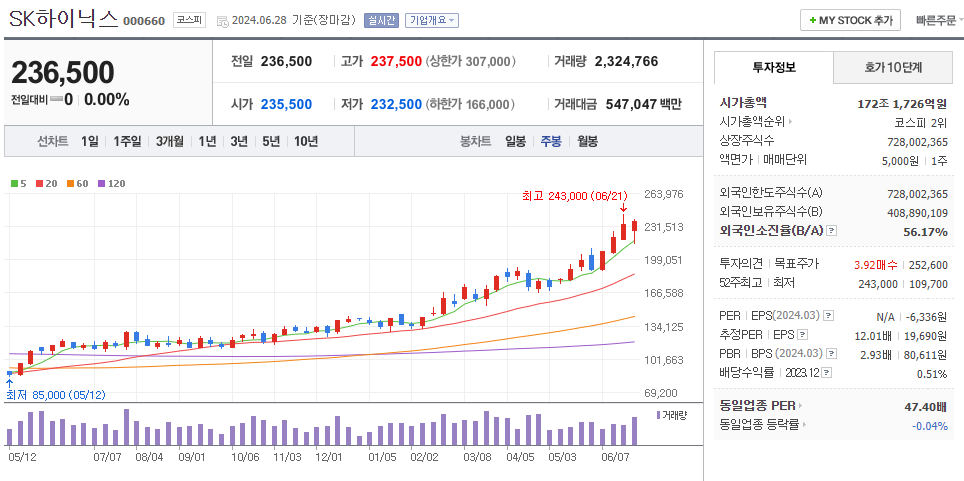Switch to the 월봉 candle chart
The width and height of the screenshot is (964, 481).
pyautogui.click(x=587, y=141)
